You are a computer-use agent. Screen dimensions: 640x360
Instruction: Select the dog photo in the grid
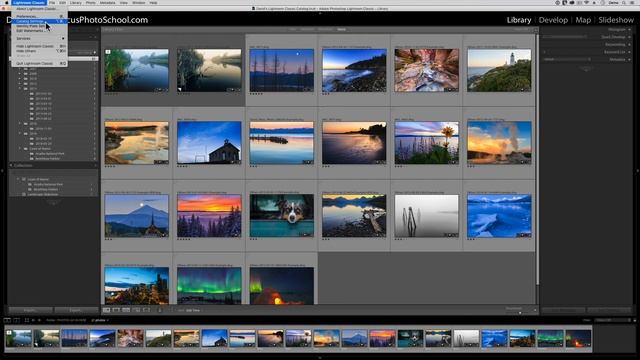tap(282, 216)
